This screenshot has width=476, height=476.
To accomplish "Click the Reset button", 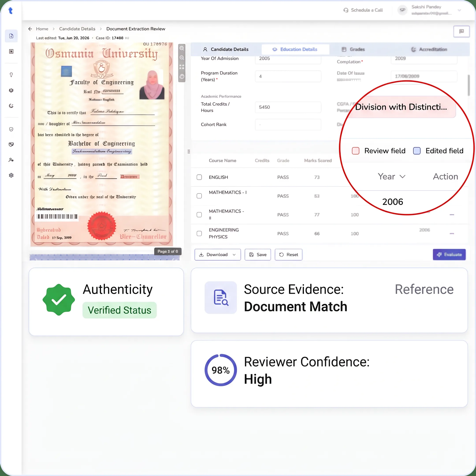I will coord(288,255).
